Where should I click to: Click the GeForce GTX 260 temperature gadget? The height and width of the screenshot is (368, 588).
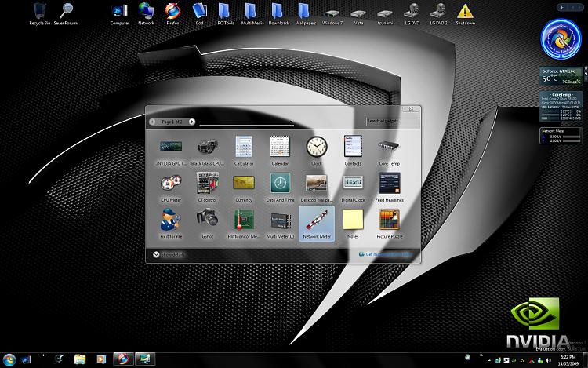click(x=561, y=76)
